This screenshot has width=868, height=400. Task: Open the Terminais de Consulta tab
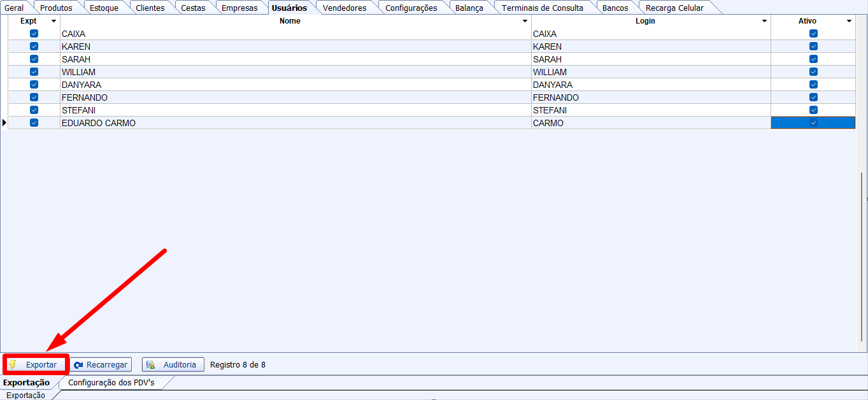point(542,8)
